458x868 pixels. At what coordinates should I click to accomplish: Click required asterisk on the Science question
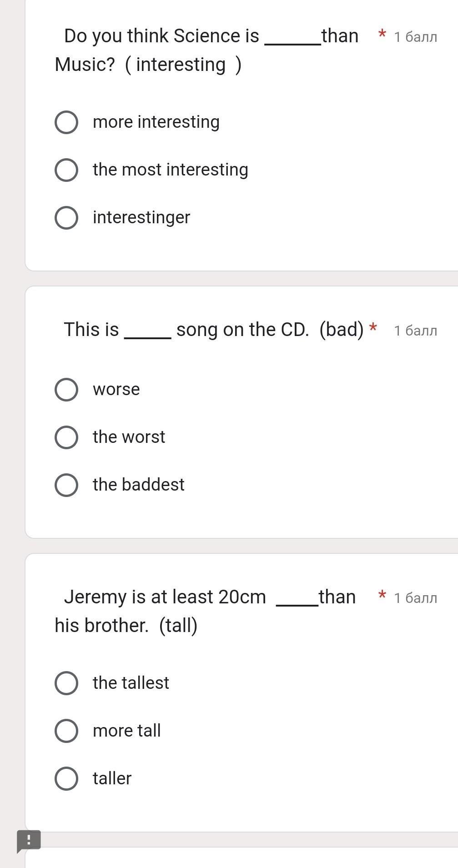click(382, 34)
